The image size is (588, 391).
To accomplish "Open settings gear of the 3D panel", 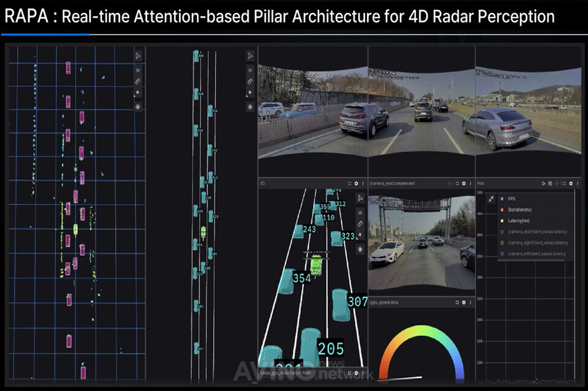I will click(356, 183).
